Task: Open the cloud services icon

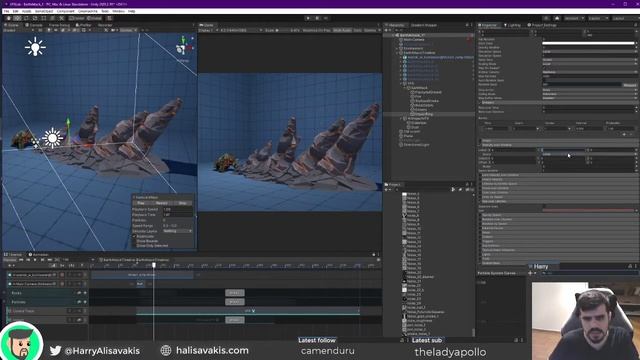Action: (557, 18)
